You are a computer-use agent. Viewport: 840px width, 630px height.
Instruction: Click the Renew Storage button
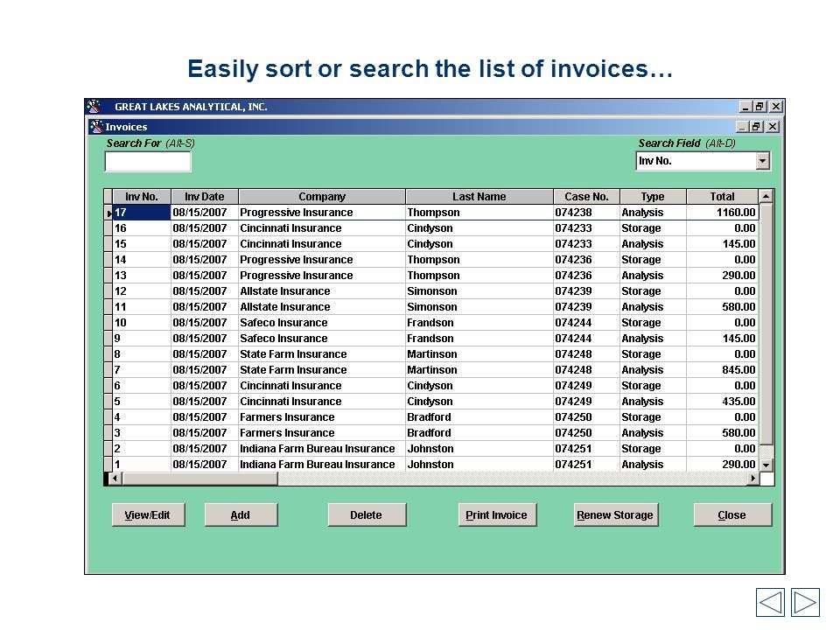616,514
